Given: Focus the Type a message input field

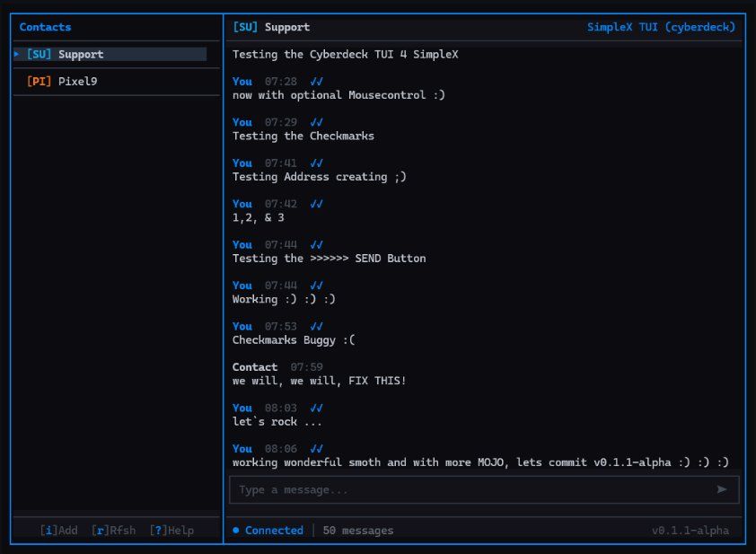Looking at the screenshot, I should 484,490.
